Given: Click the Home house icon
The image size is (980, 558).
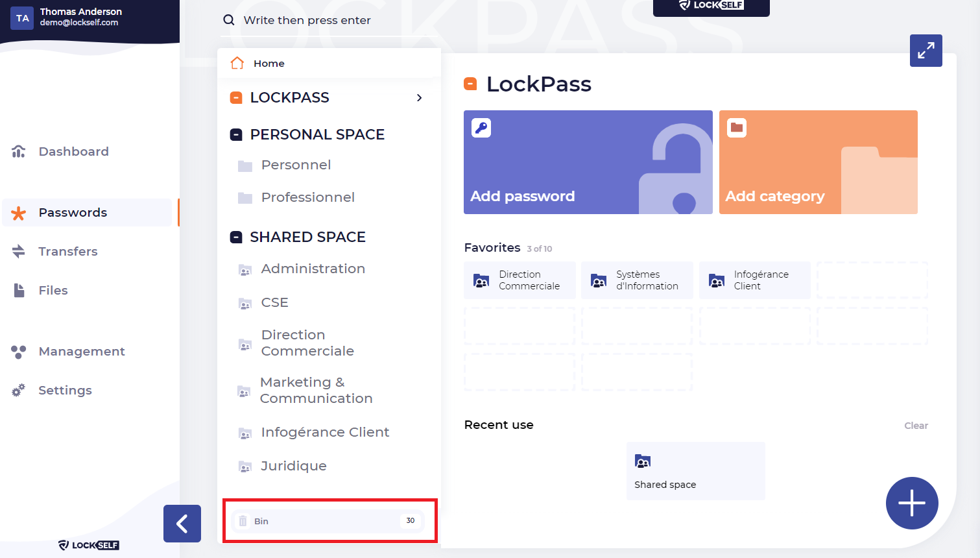Looking at the screenshot, I should click(237, 63).
